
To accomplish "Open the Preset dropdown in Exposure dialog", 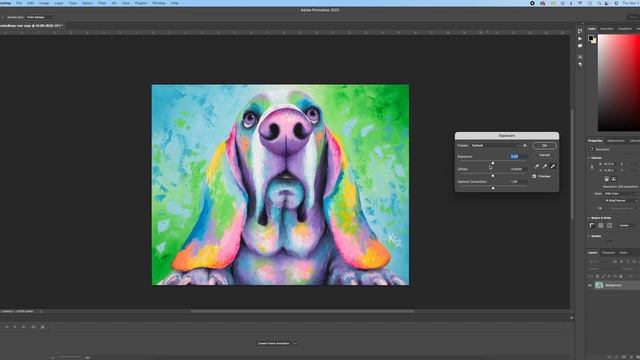I will [x=496, y=146].
